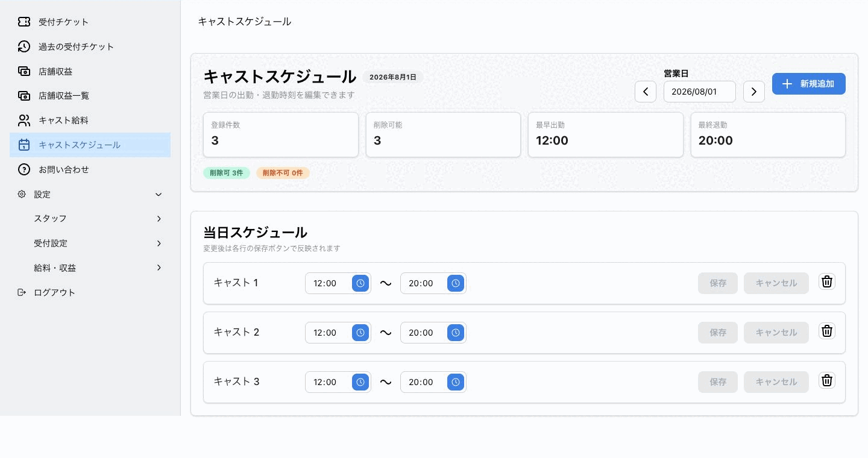Click the 最終退勤 20:00 card
The height and width of the screenshot is (458, 868).
[x=768, y=135]
